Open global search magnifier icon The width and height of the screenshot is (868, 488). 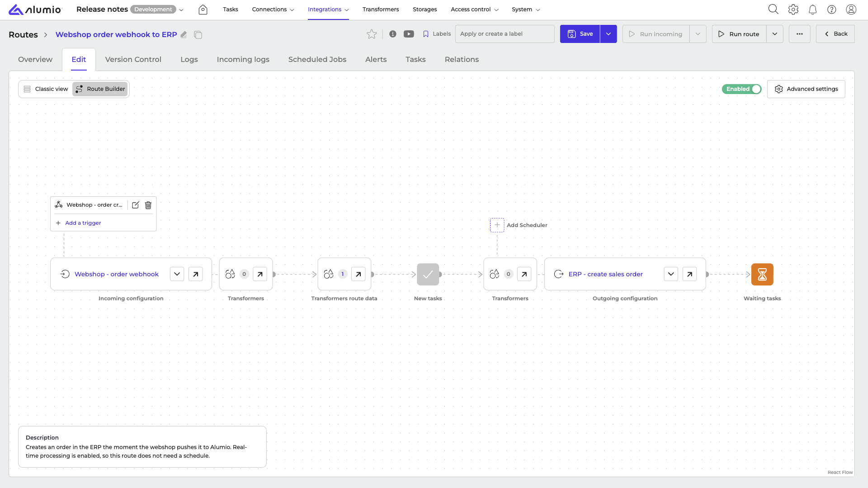[x=773, y=9]
